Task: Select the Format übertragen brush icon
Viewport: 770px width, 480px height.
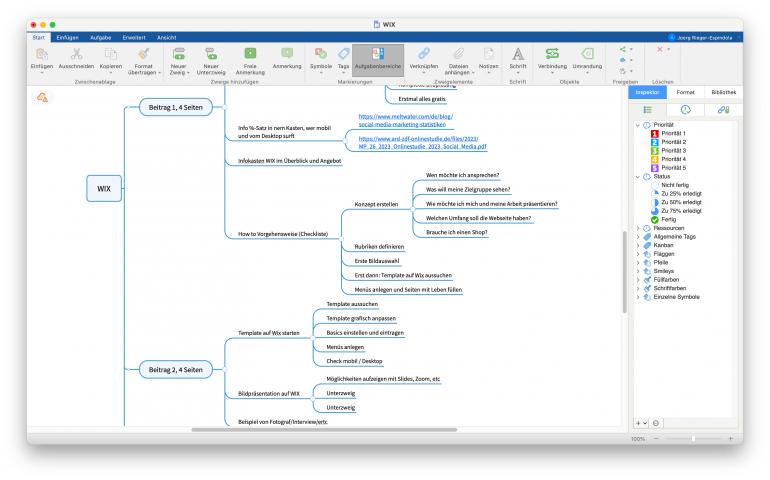Action: click(144, 54)
